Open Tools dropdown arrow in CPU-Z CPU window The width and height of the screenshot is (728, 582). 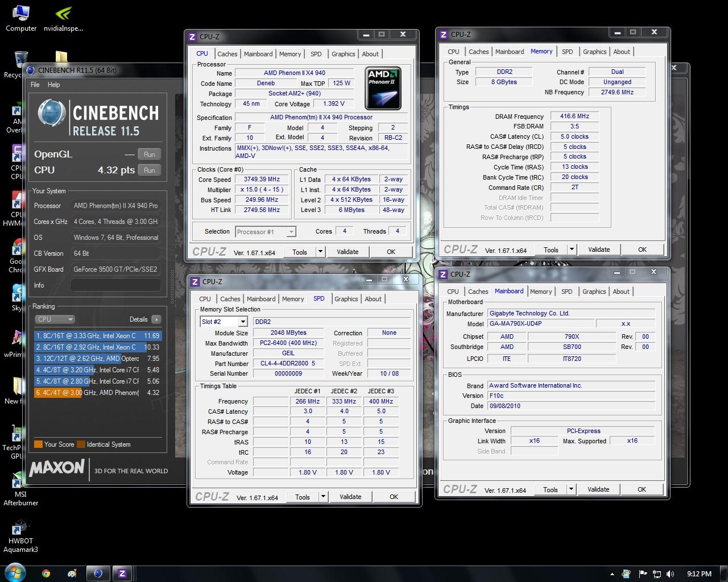point(320,252)
